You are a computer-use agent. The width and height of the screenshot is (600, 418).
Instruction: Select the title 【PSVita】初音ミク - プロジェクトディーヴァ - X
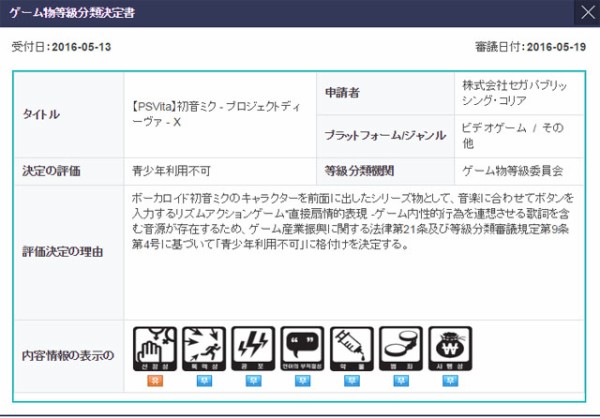point(216,114)
